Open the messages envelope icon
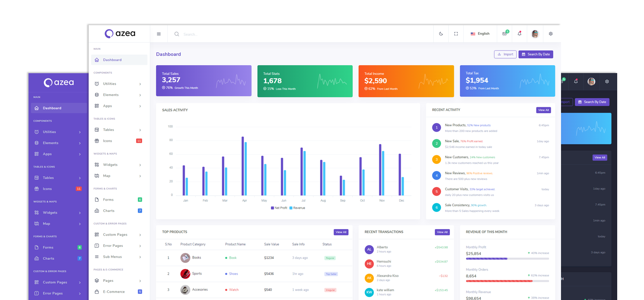Screen dimensions: 644x300 [x=504, y=34]
